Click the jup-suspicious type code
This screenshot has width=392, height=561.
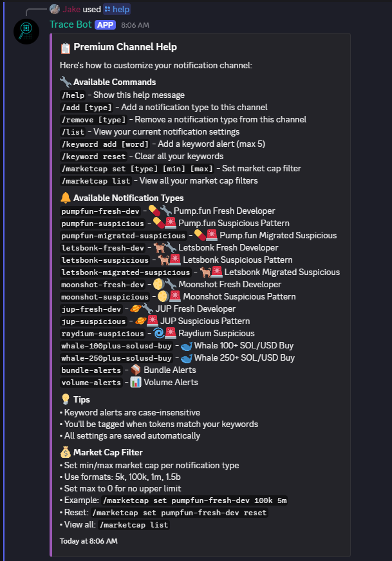click(x=94, y=321)
